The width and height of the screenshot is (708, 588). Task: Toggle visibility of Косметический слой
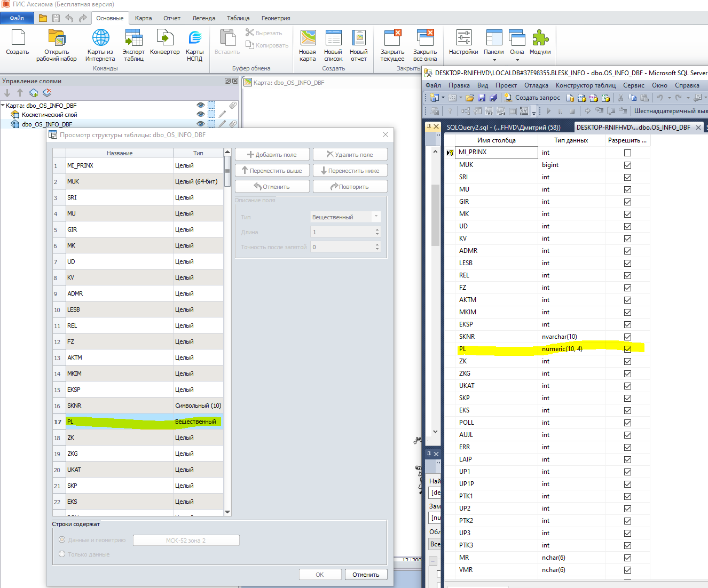(x=201, y=115)
